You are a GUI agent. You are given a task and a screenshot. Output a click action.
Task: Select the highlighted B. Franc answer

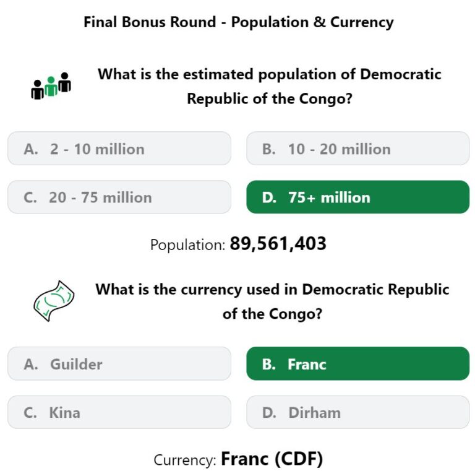[x=358, y=363]
